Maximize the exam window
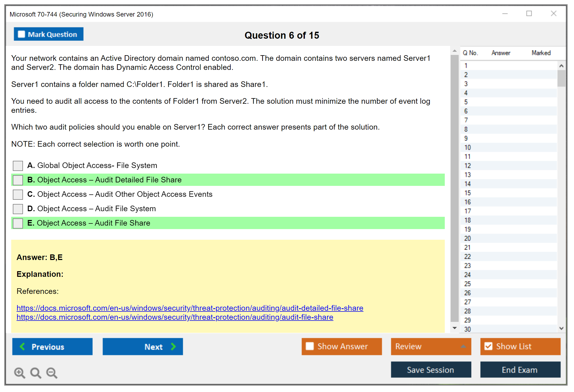This screenshot has width=574, height=392. click(x=529, y=14)
